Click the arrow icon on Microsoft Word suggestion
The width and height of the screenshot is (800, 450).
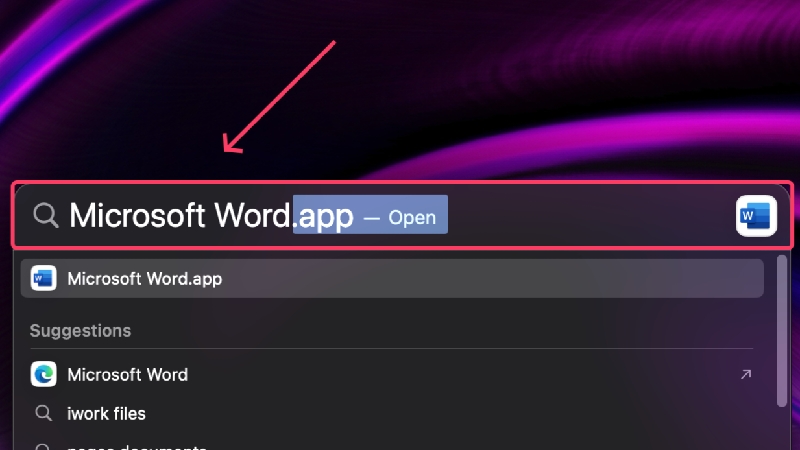tap(746, 374)
